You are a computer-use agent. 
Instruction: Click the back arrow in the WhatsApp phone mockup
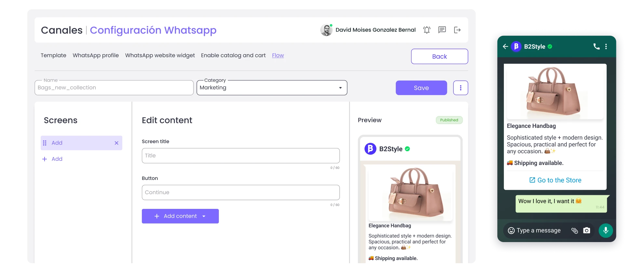coord(505,47)
